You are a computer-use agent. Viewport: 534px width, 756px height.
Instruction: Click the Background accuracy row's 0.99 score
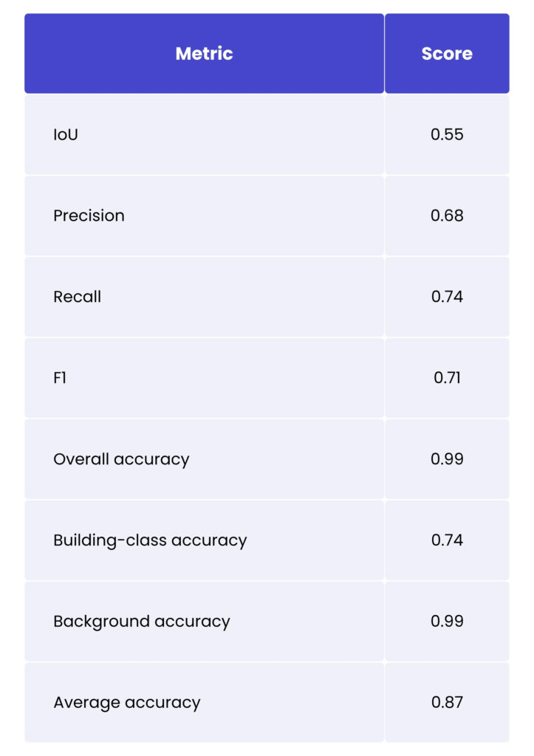tap(447, 622)
